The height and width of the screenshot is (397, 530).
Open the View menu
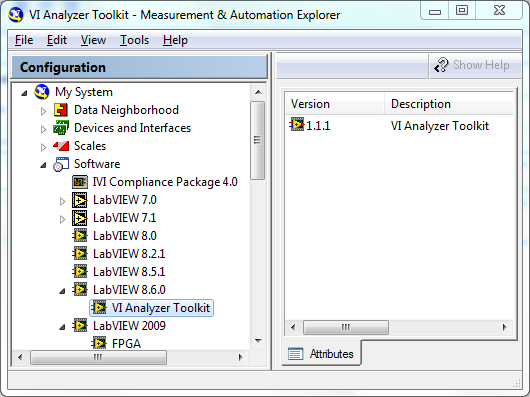[93, 40]
